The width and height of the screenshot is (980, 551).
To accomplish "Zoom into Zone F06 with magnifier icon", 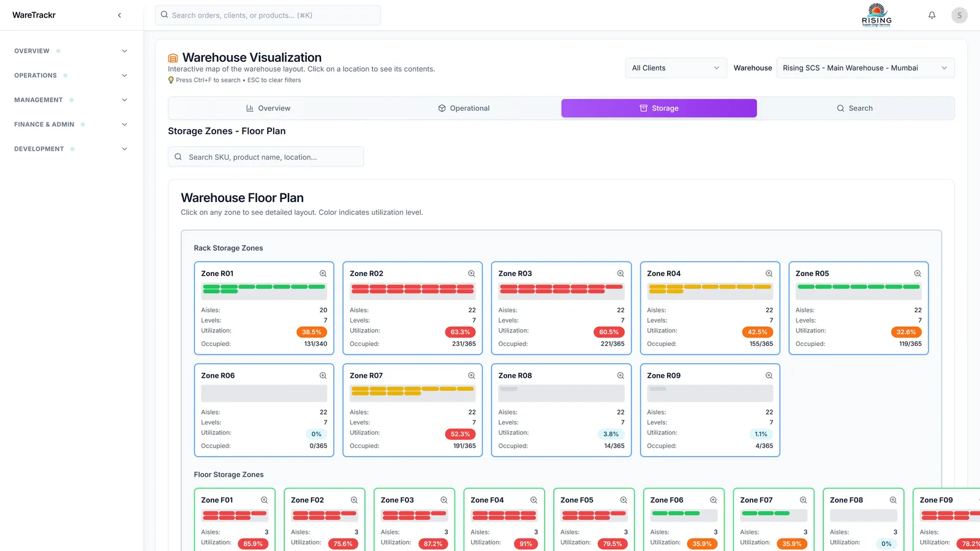I will [x=714, y=500].
